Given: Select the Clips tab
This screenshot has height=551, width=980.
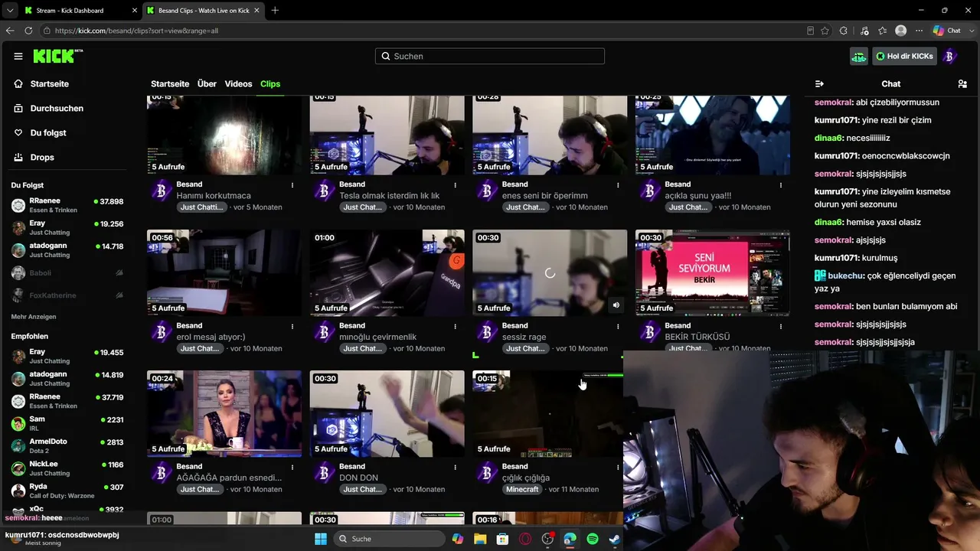Looking at the screenshot, I should click(270, 84).
